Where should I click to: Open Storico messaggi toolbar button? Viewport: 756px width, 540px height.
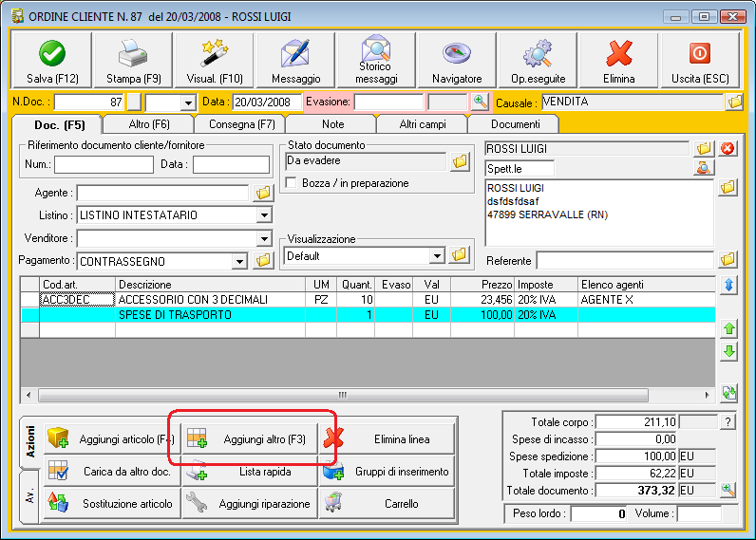coord(376,61)
